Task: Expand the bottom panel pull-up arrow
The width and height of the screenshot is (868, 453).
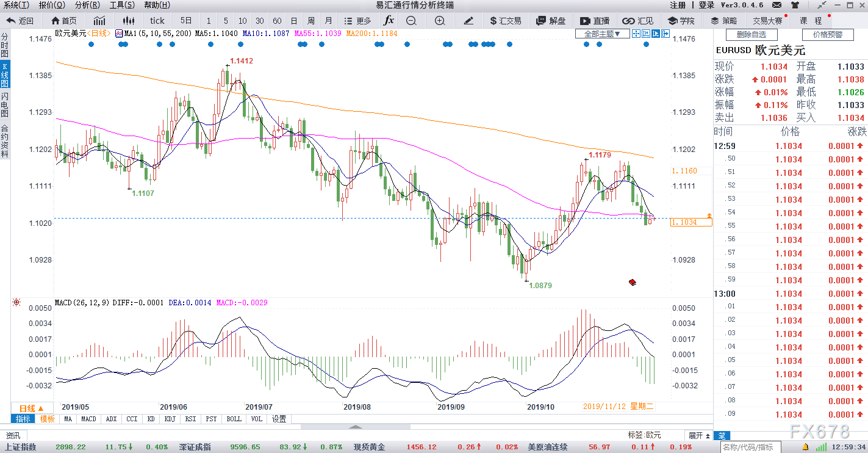Action: coord(356,427)
